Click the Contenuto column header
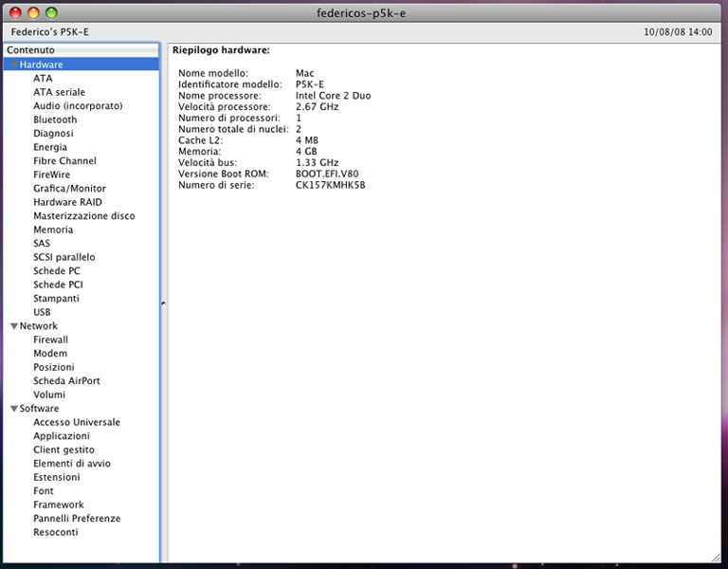728x569 pixels. [82, 50]
